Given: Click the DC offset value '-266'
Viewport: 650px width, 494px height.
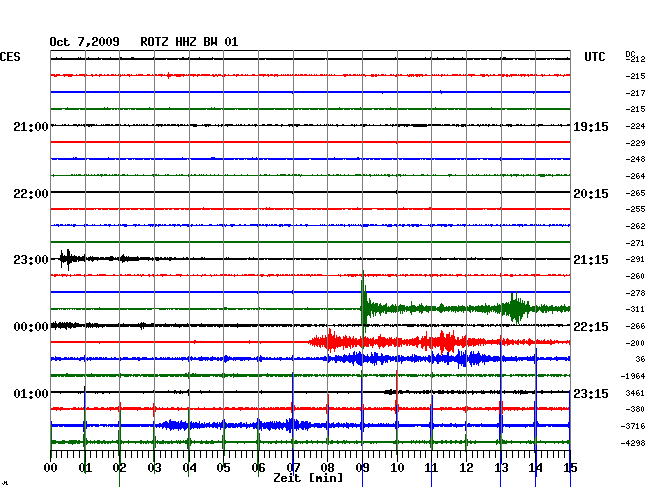Looking at the screenshot, I should [635, 326].
